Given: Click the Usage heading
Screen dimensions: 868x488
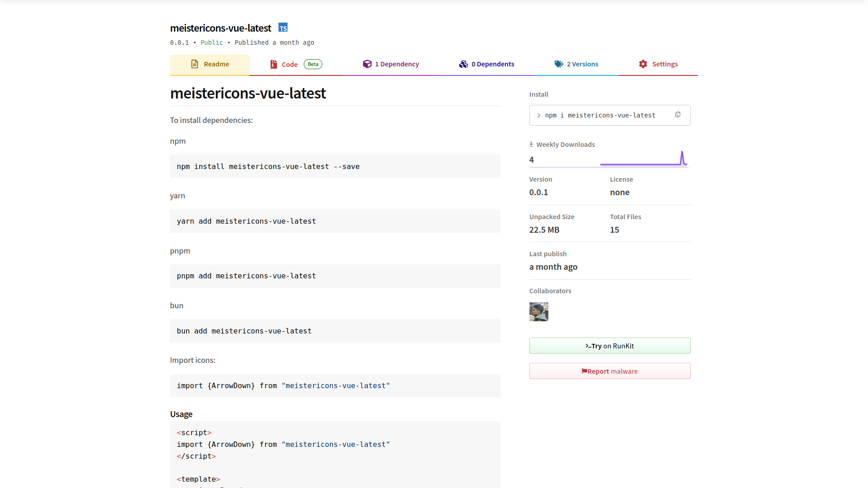Looking at the screenshot, I should pyautogui.click(x=181, y=414).
